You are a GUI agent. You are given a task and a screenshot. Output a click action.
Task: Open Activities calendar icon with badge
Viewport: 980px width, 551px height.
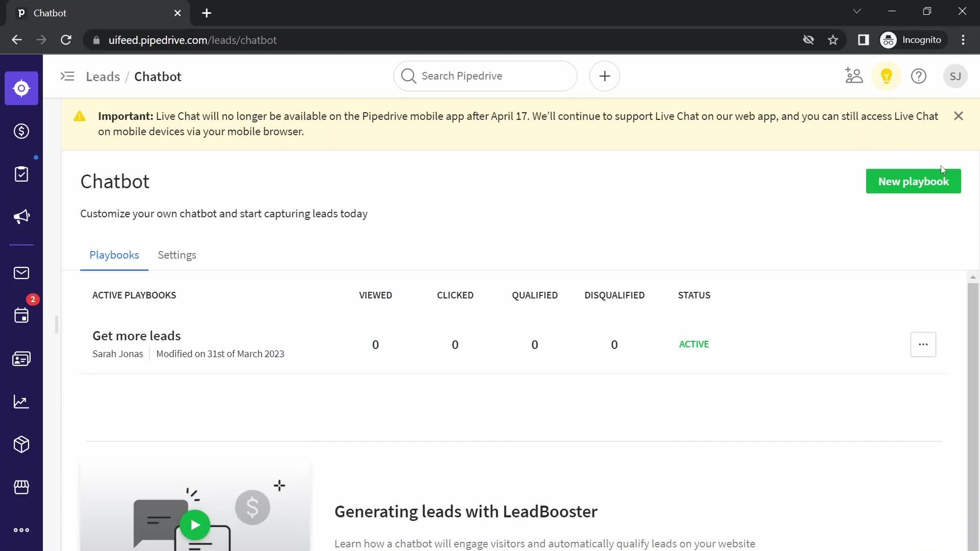tap(21, 316)
